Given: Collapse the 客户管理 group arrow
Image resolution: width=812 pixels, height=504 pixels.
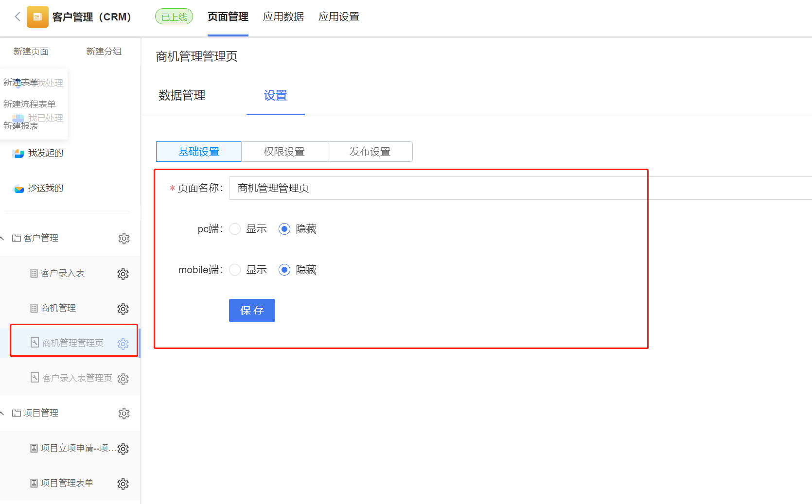Looking at the screenshot, I should [2, 238].
